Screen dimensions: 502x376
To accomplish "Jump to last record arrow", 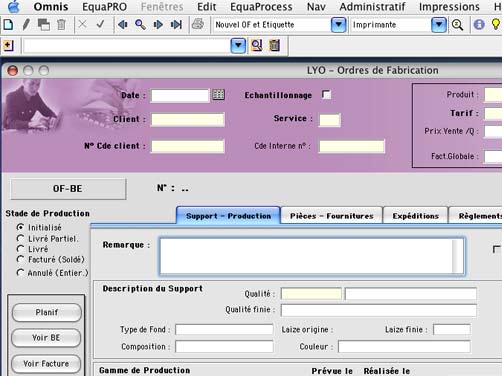I will point(176,25).
